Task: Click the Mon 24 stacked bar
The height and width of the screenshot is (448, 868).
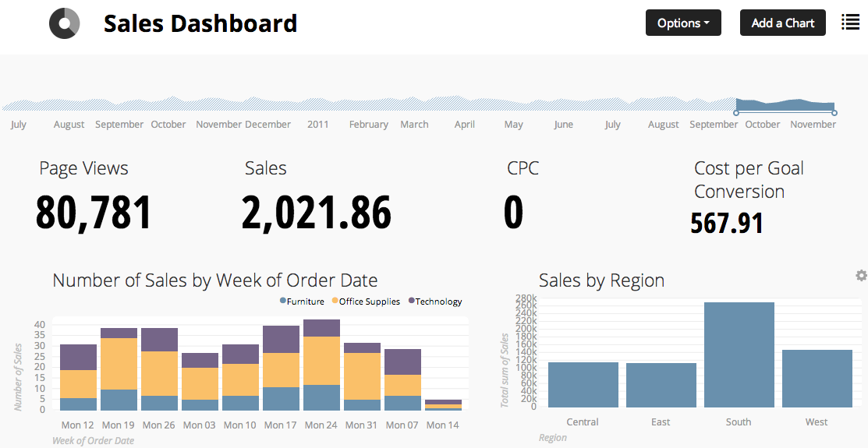Action: pos(321,365)
